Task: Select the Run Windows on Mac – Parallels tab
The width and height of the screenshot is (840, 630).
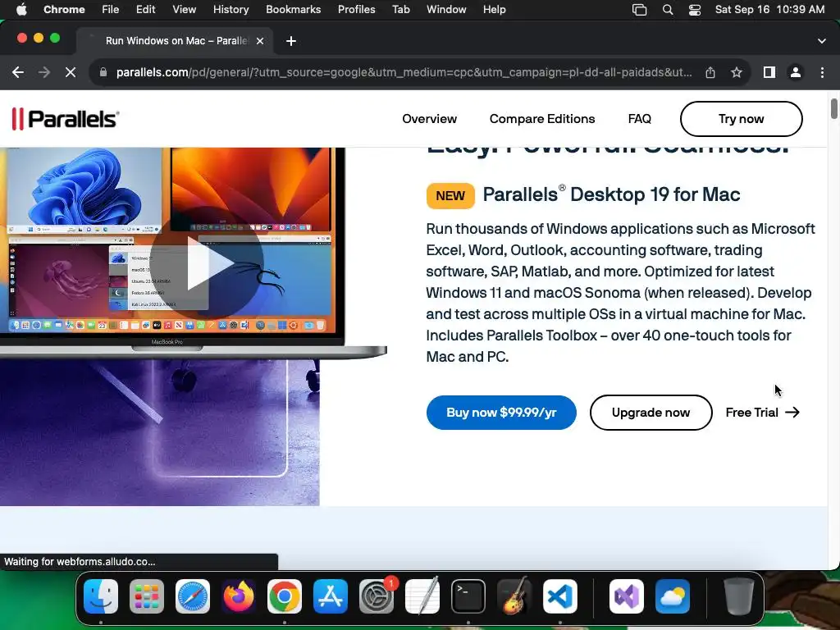Action: (x=175, y=41)
